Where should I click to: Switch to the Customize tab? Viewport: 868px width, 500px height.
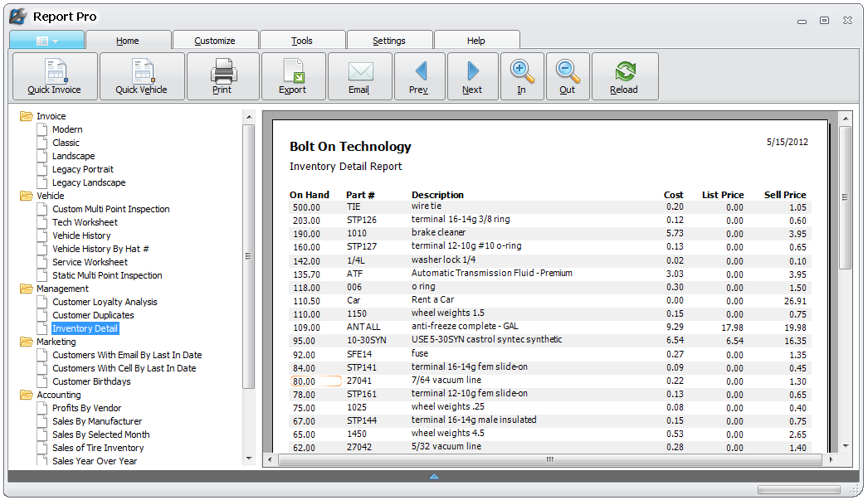coord(215,41)
